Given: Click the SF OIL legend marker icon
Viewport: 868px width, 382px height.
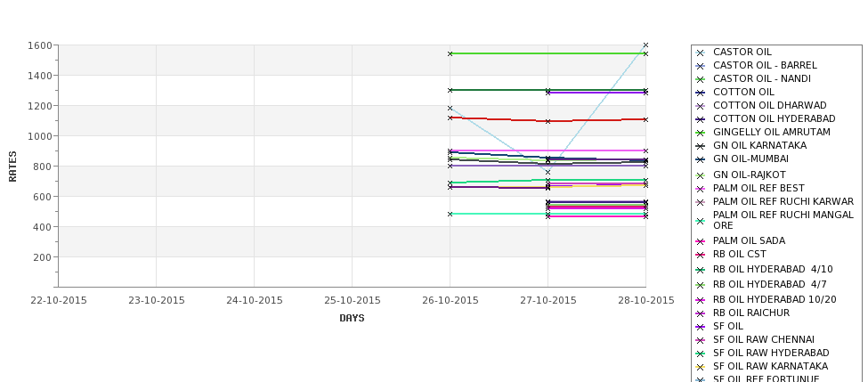Looking at the screenshot, I should point(701,327).
